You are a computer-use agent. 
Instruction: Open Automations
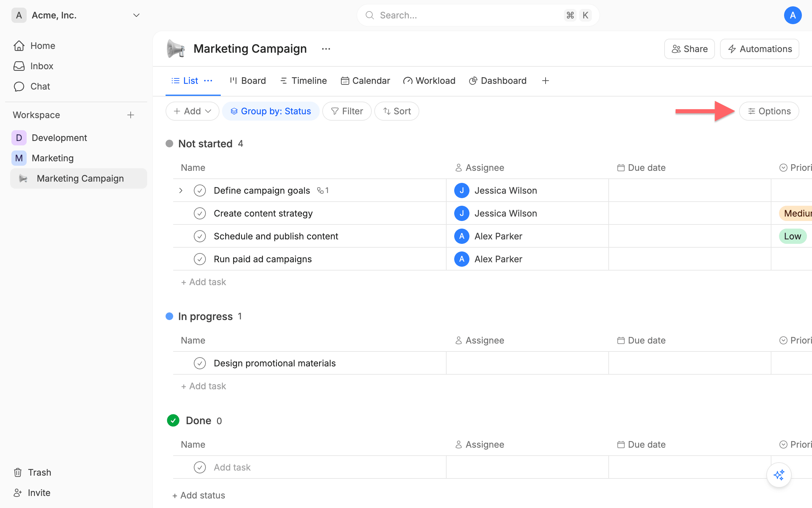(x=760, y=49)
